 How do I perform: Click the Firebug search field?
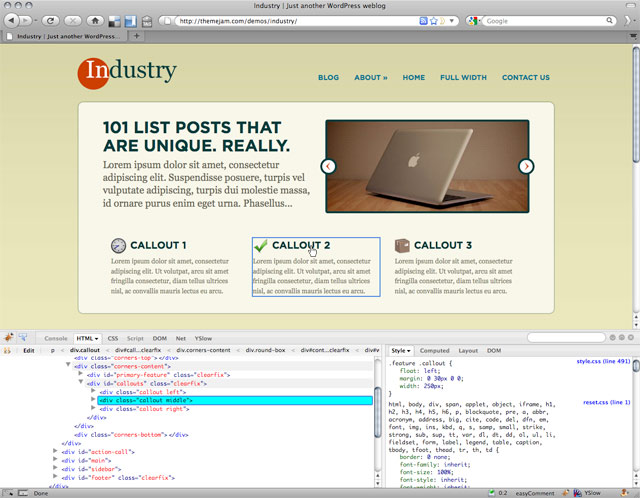[566, 338]
